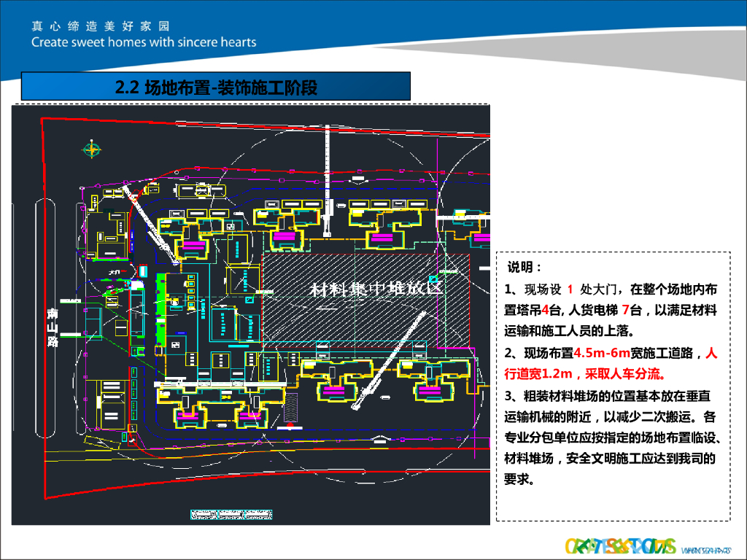Click the line "运输和施工人员的上落。"
747x560 pixels.
(569, 330)
